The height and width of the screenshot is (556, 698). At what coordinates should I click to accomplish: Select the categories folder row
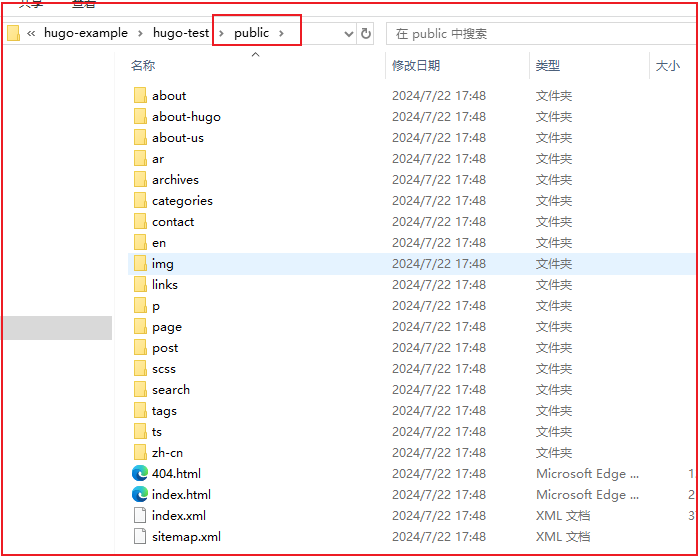[182, 201]
